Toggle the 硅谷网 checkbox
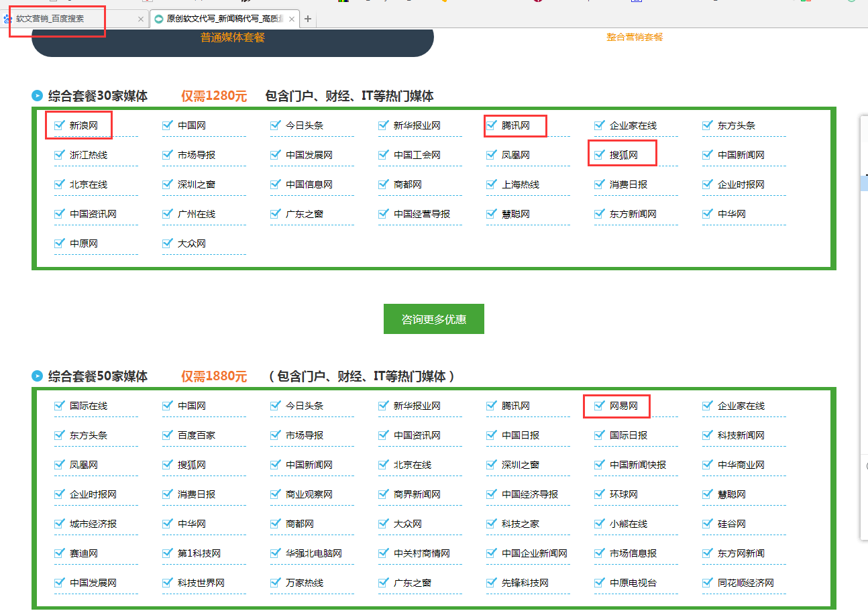The height and width of the screenshot is (615, 868). coord(708,523)
